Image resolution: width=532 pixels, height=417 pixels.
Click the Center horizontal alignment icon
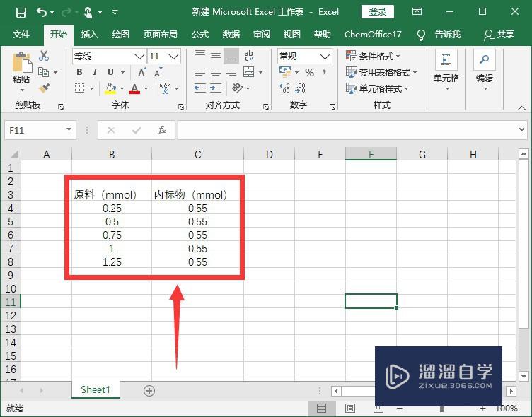[216, 72]
